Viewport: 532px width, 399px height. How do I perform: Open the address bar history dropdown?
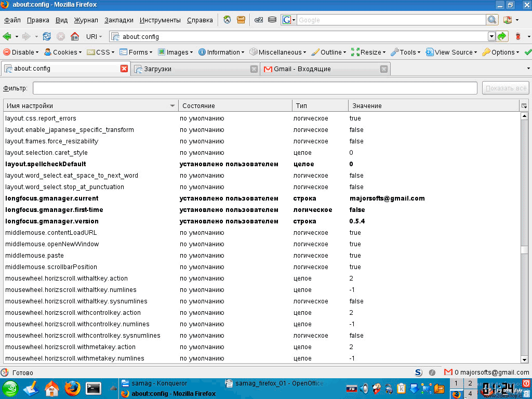(x=491, y=36)
